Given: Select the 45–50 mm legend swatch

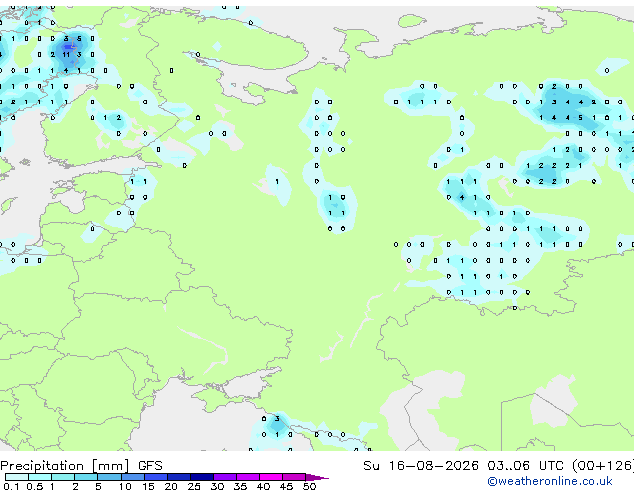Looking at the screenshot, I should pos(294,477).
